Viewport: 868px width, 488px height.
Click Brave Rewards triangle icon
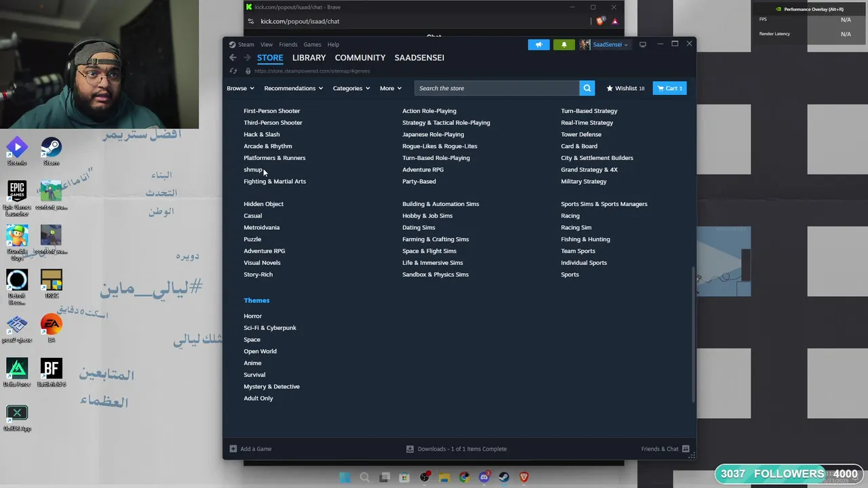pyautogui.click(x=615, y=21)
